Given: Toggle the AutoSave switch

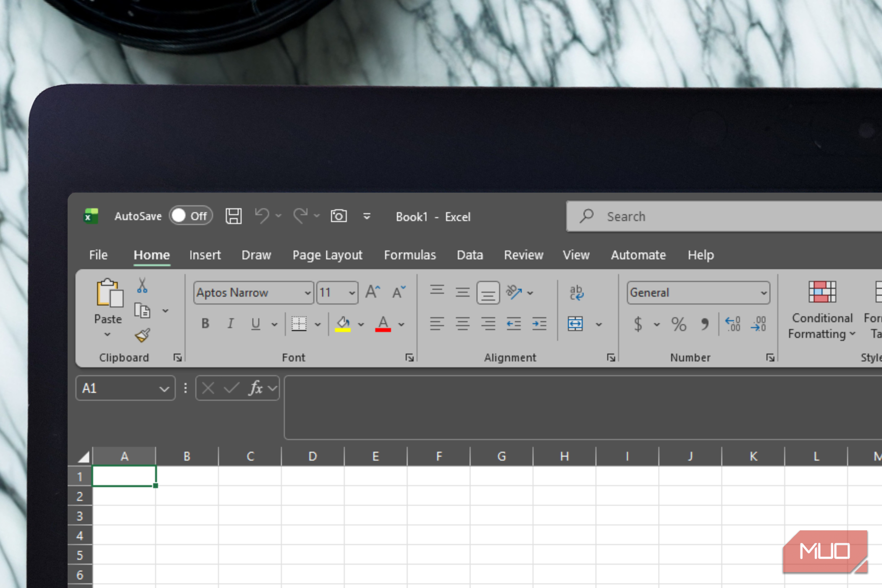Looking at the screenshot, I should (x=191, y=216).
